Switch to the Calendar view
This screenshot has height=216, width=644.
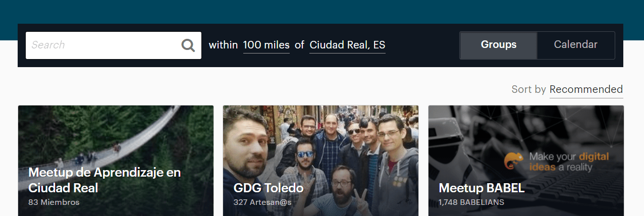point(576,45)
